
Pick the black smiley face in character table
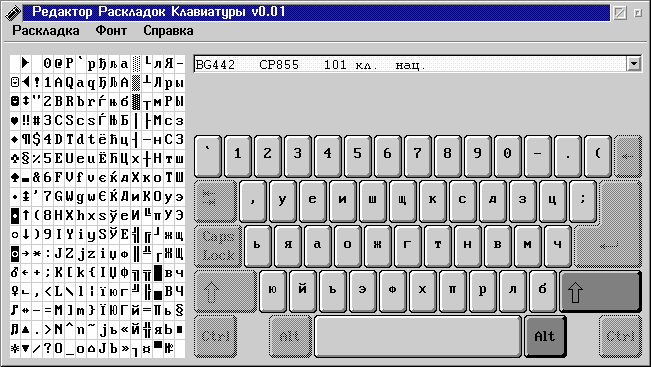click(15, 101)
